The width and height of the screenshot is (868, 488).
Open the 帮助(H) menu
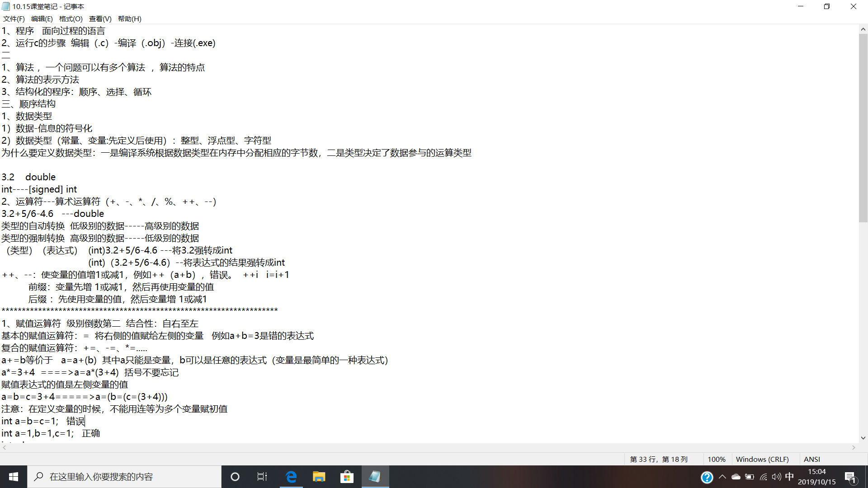(x=129, y=19)
